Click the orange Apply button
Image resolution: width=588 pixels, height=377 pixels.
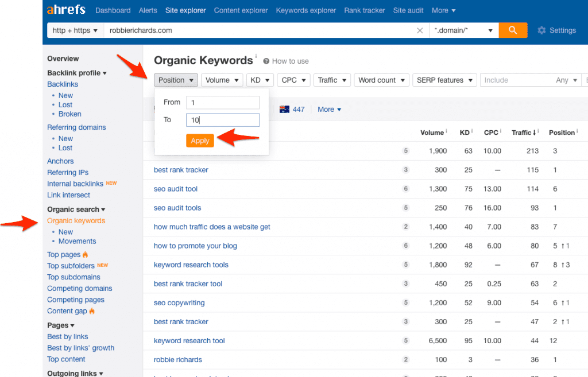200,141
